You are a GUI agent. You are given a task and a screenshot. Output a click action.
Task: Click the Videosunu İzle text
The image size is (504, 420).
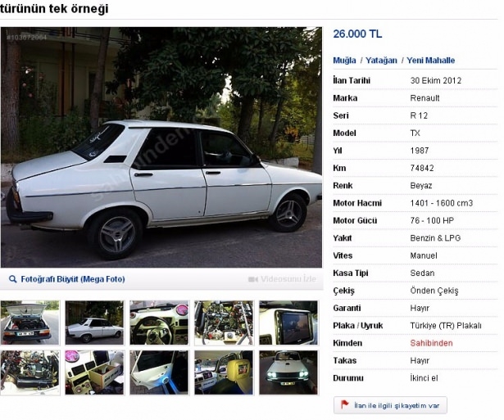click(x=288, y=279)
